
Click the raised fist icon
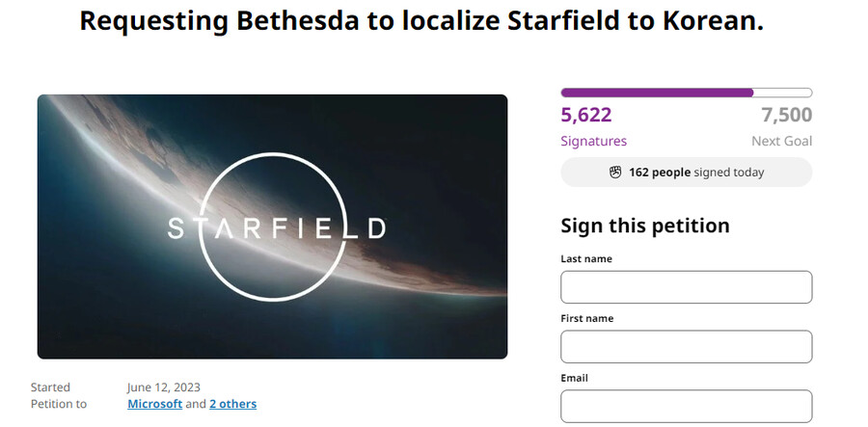(615, 173)
